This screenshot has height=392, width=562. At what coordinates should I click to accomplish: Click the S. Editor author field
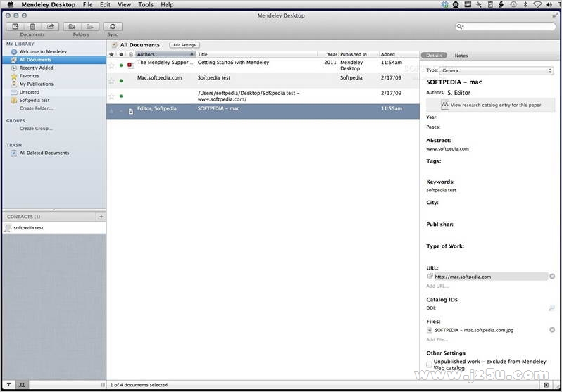458,93
